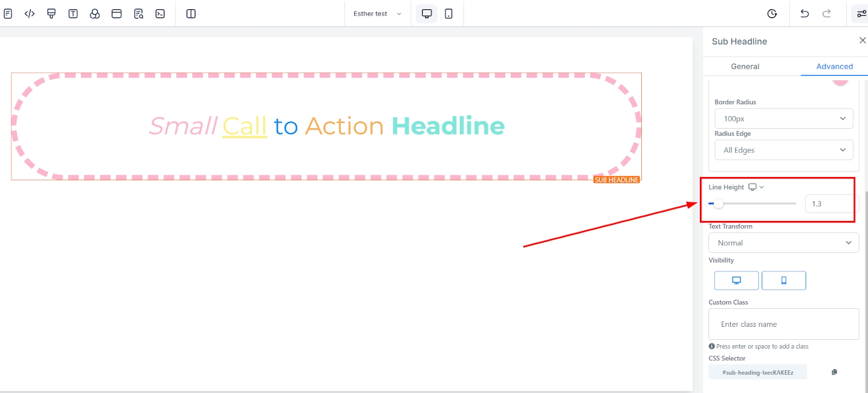The height and width of the screenshot is (393, 868).
Task: Switch editor to mobile preview mode
Action: (x=449, y=14)
